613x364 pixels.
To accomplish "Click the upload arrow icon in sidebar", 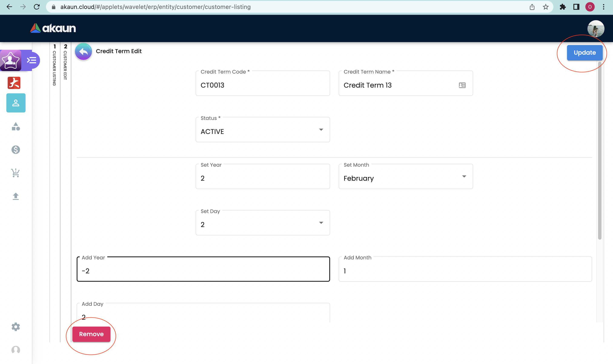I will [x=16, y=196].
